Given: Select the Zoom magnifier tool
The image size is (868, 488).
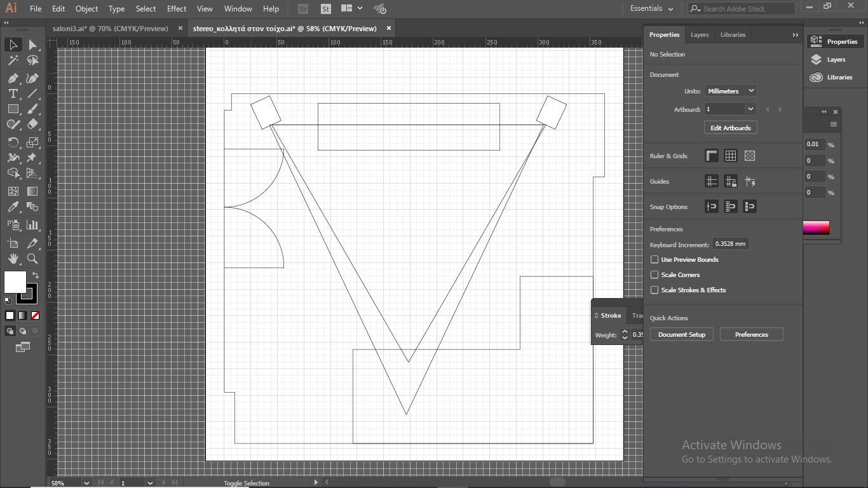Looking at the screenshot, I should click(32, 259).
